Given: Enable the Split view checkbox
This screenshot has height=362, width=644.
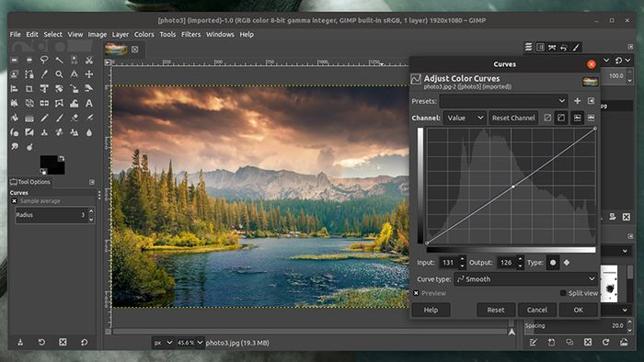Looking at the screenshot, I should pos(563,293).
